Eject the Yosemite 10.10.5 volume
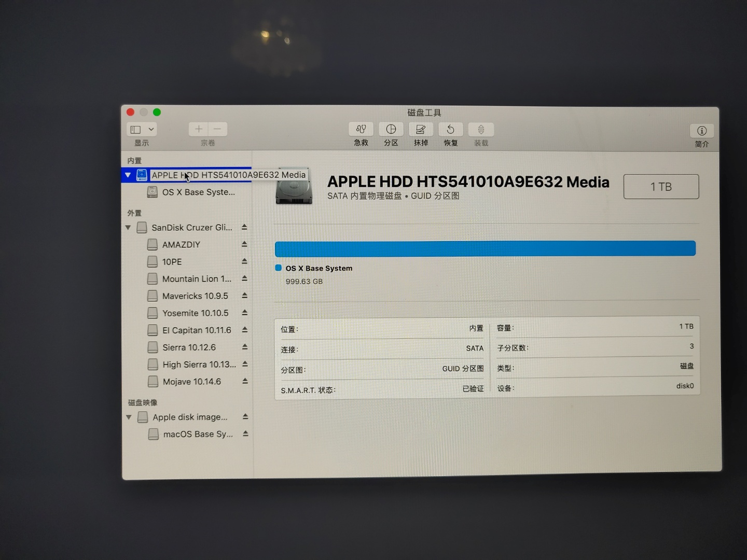The height and width of the screenshot is (560, 747). coord(244,313)
